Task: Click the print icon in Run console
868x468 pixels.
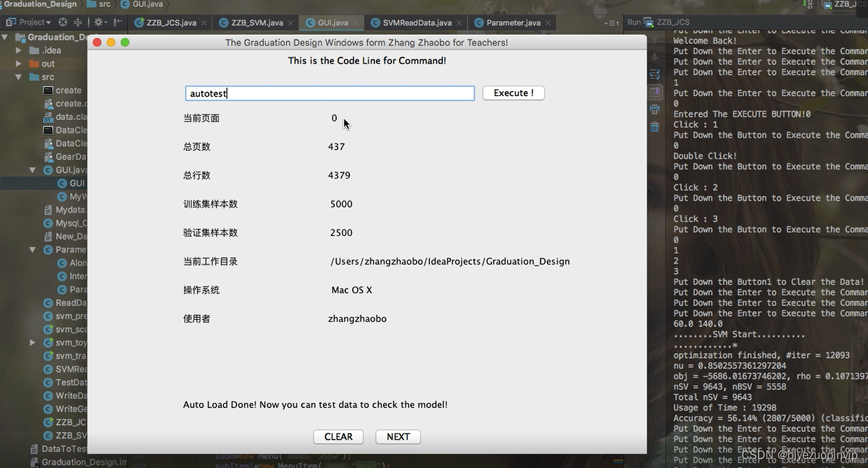Action: pyautogui.click(x=655, y=110)
